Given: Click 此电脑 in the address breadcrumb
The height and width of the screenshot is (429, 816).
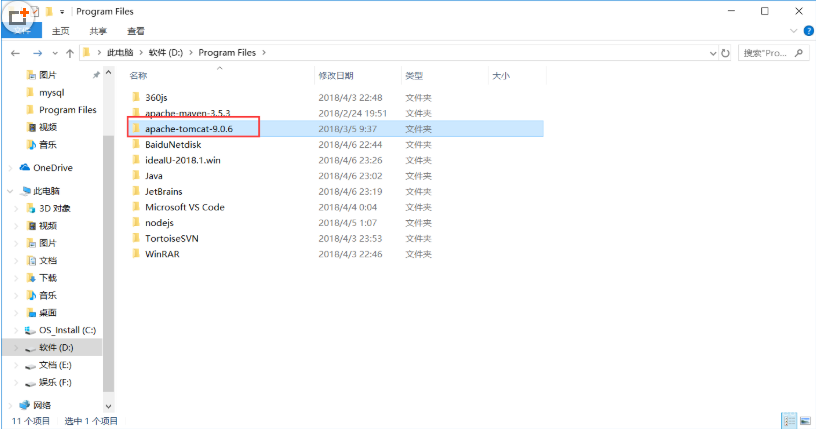Looking at the screenshot, I should tap(120, 53).
